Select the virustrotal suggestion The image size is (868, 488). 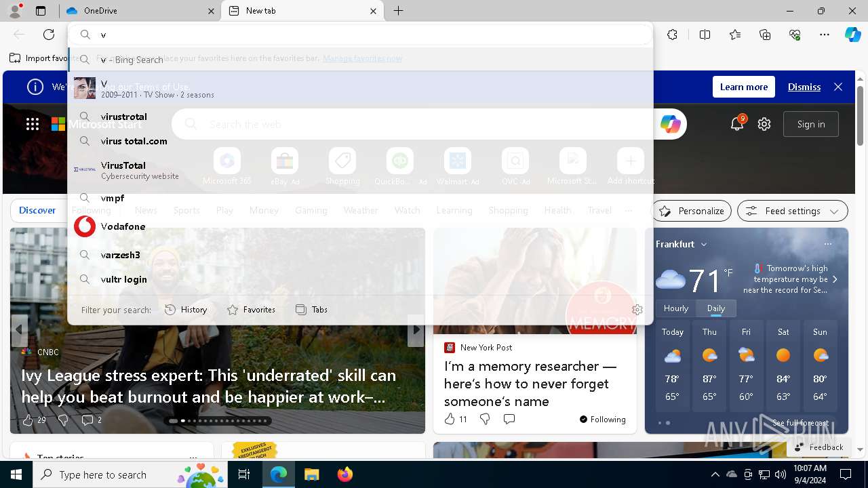[361, 117]
